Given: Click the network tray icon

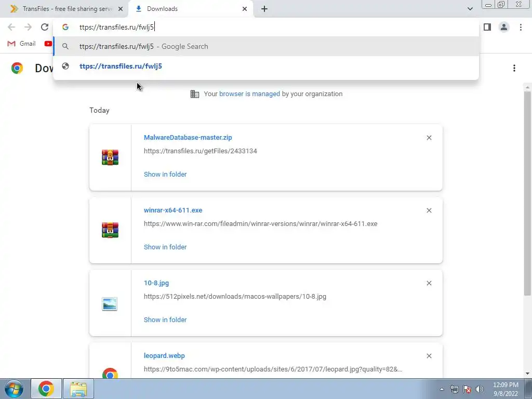Looking at the screenshot, I should point(454,389).
